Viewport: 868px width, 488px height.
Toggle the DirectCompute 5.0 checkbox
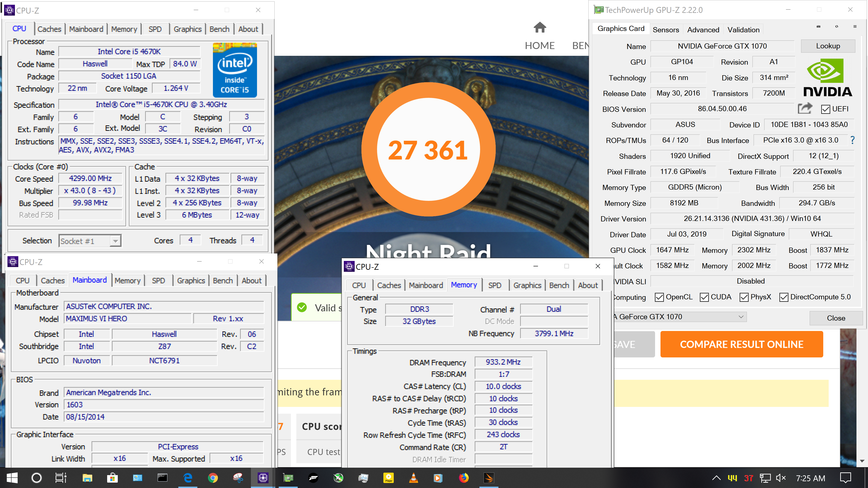[783, 297]
